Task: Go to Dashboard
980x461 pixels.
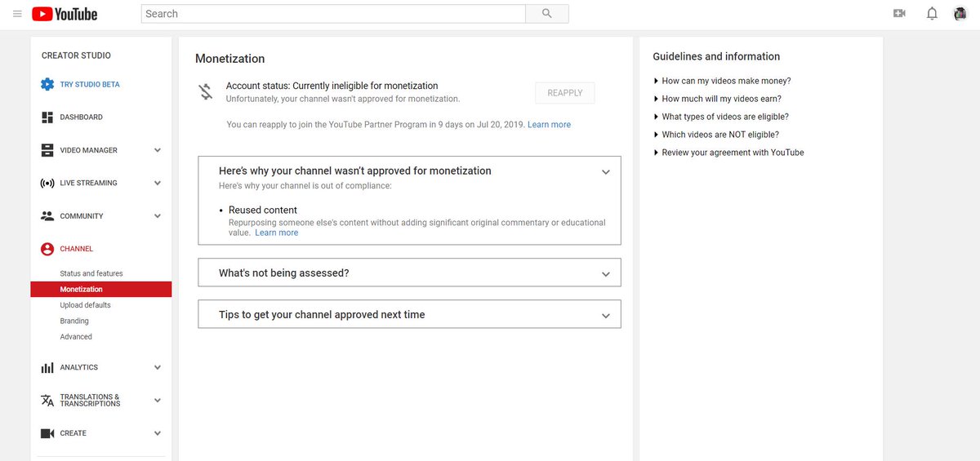Action: tap(82, 117)
